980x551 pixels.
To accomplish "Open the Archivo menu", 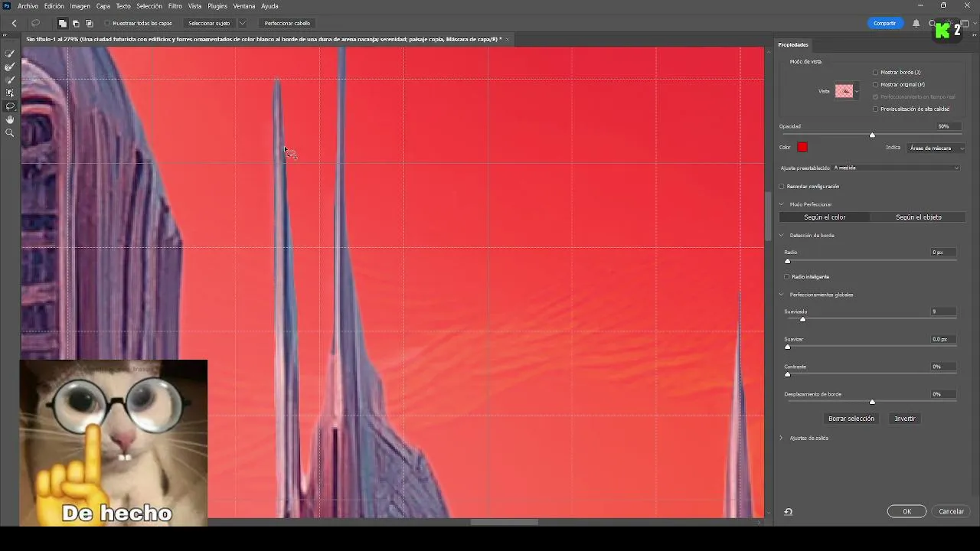I will pos(28,6).
